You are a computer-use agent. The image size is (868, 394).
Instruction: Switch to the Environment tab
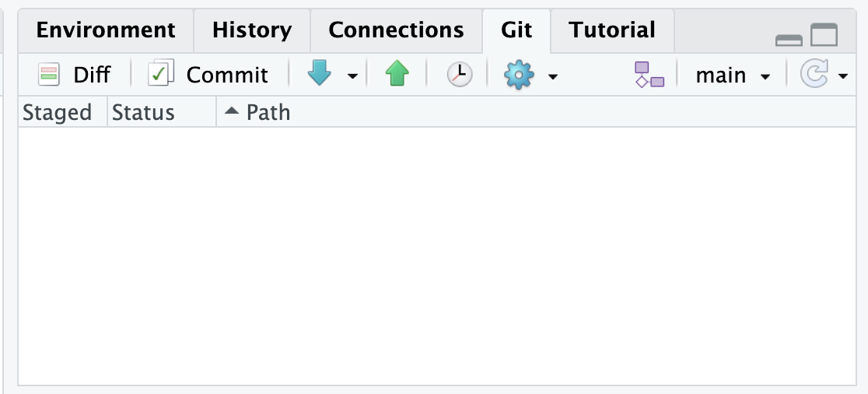pyautogui.click(x=106, y=30)
